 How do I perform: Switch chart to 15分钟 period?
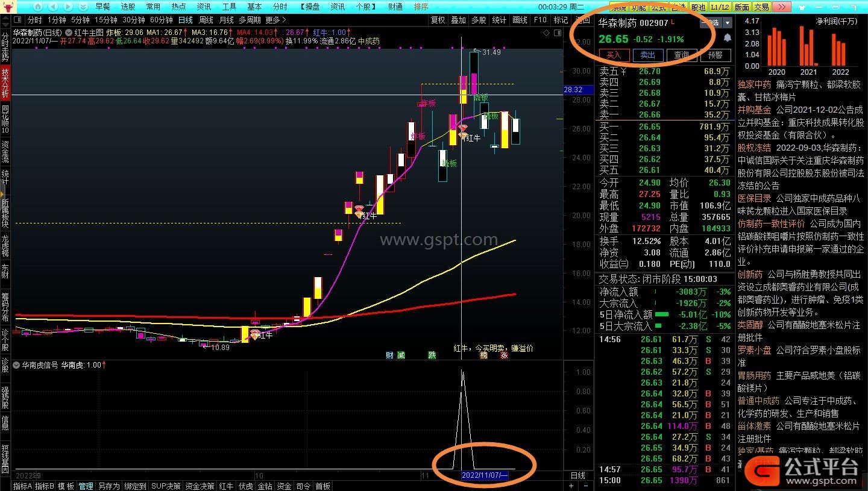pos(105,20)
